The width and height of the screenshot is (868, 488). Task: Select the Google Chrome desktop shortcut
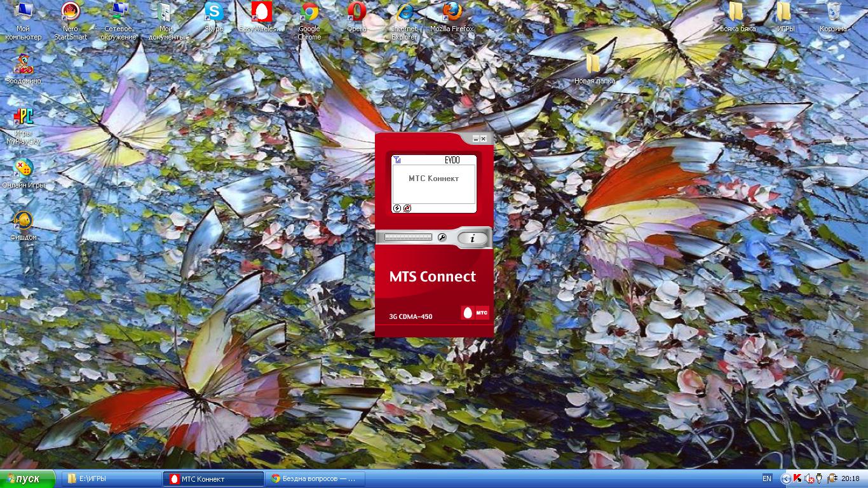click(309, 22)
